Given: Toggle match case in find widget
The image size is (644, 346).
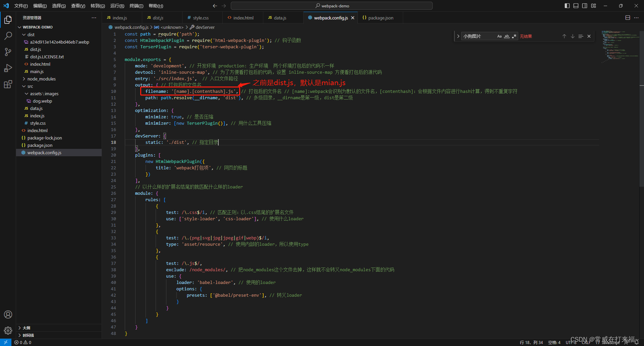Looking at the screenshot, I should (x=499, y=36).
